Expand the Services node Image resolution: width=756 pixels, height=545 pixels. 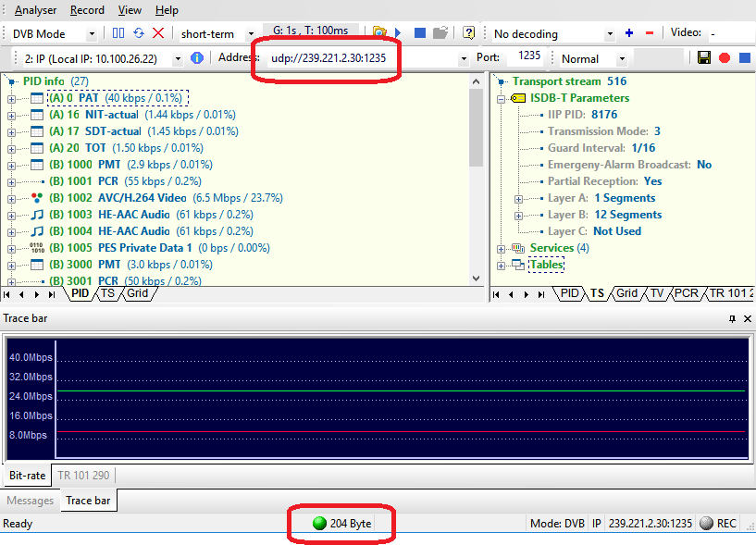point(502,249)
